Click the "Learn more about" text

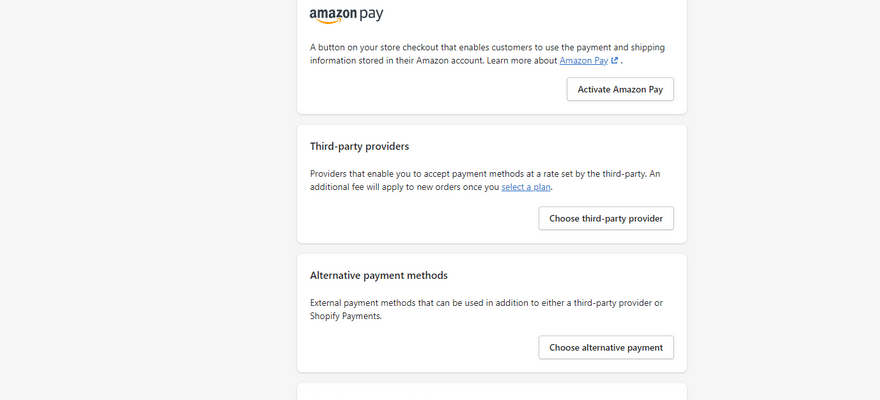[x=520, y=61]
